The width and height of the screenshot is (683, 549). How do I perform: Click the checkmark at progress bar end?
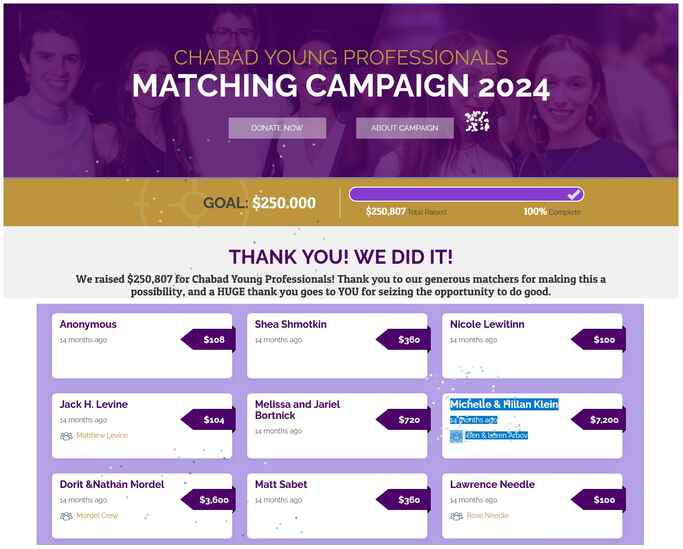coord(574,195)
